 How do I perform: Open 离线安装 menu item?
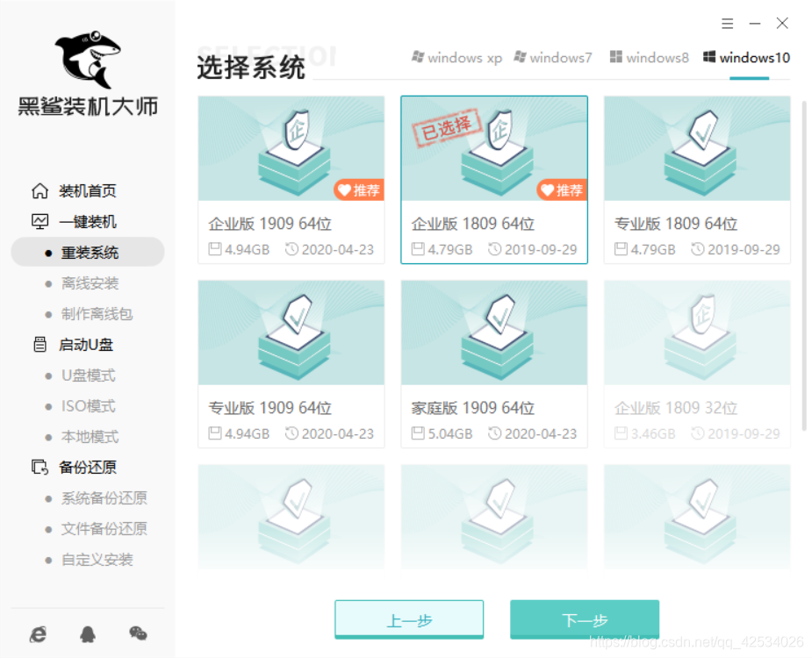90,283
